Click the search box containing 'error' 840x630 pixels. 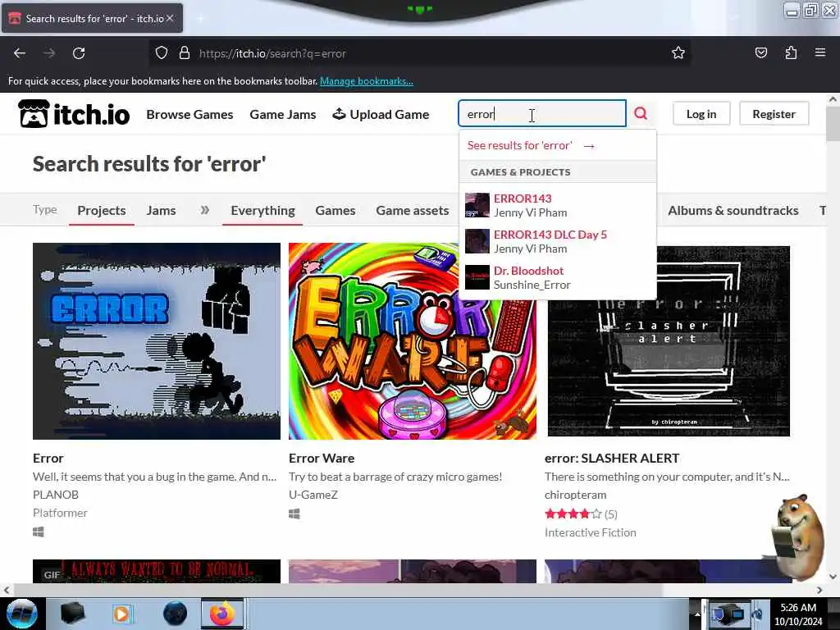pyautogui.click(x=541, y=113)
